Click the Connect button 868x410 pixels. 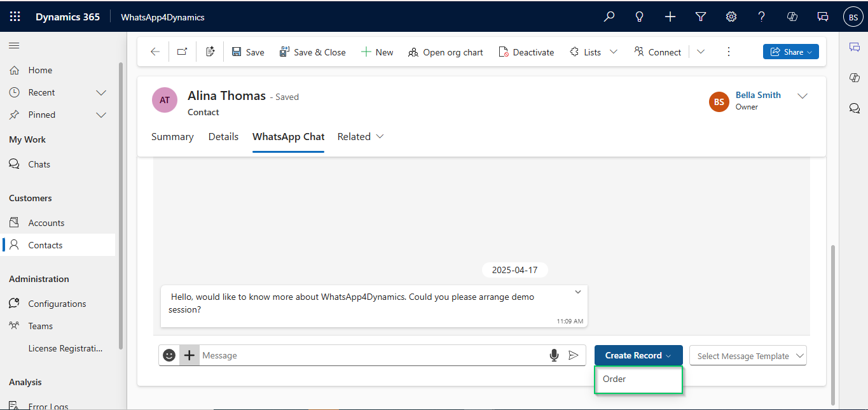point(658,52)
